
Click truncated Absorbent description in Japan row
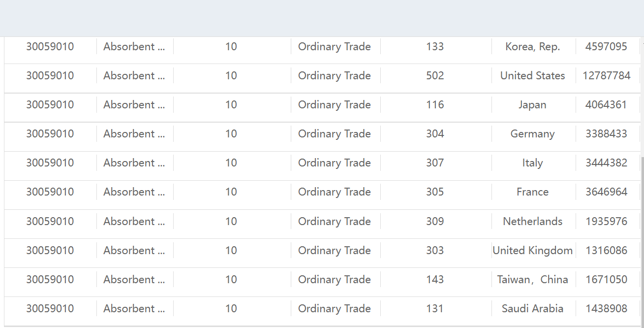pos(134,105)
